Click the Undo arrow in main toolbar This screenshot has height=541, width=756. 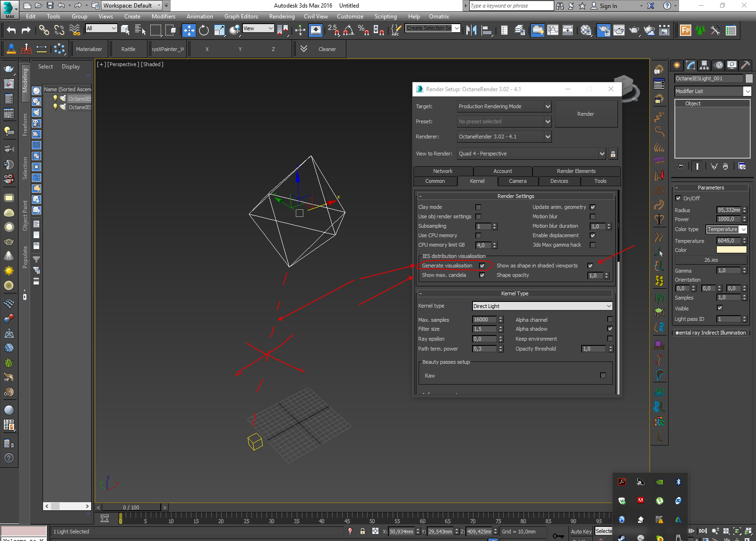tap(11, 30)
